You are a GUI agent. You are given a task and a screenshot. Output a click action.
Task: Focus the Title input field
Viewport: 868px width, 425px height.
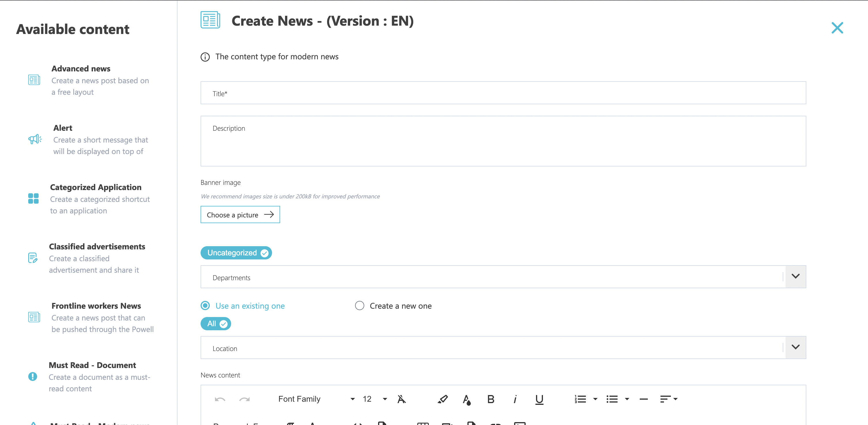coord(503,93)
